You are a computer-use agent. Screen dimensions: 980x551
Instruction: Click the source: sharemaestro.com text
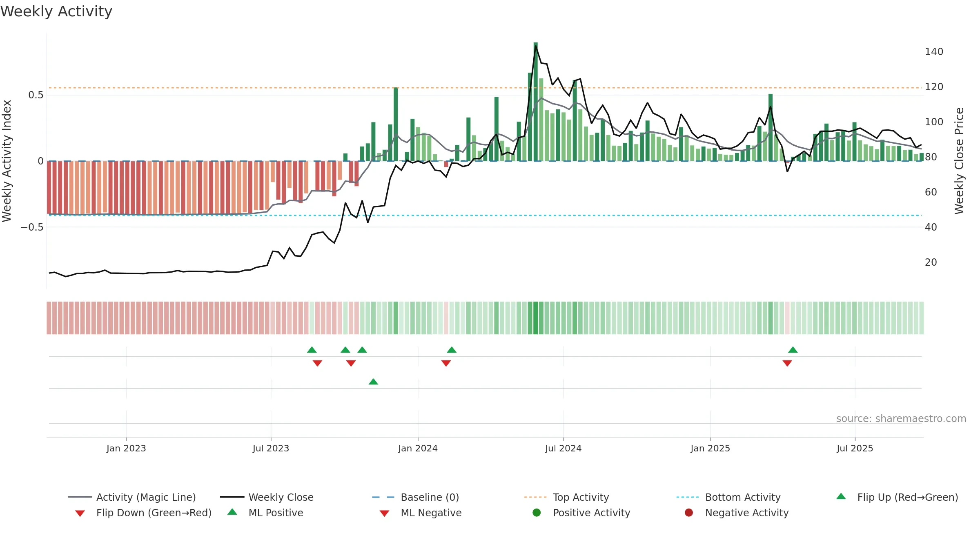point(901,419)
